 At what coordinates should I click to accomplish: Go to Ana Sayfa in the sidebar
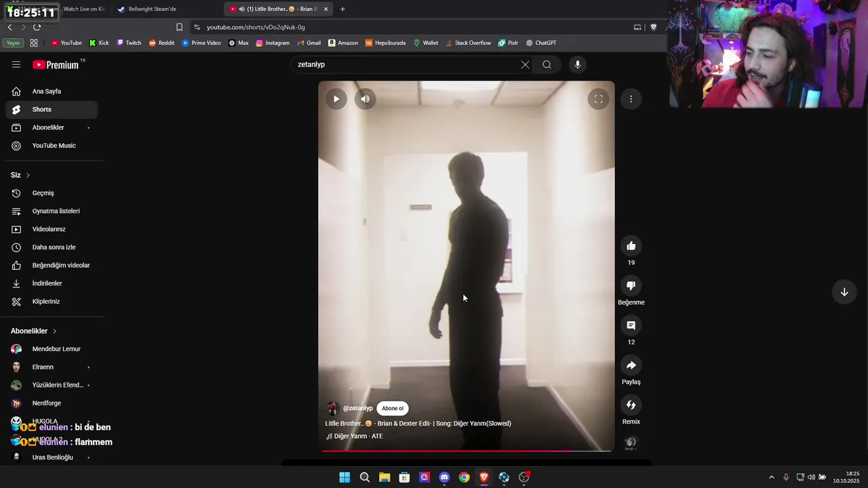[51, 91]
